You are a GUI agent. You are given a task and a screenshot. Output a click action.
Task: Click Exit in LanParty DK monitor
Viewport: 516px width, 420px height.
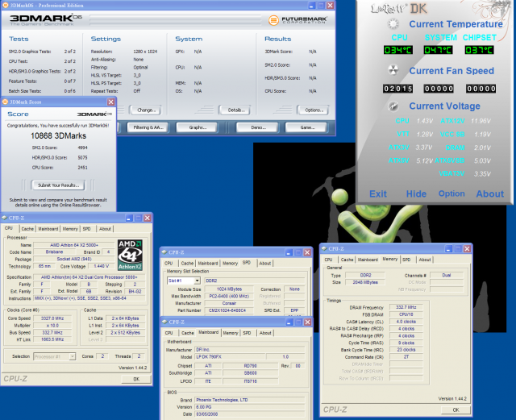click(x=378, y=193)
